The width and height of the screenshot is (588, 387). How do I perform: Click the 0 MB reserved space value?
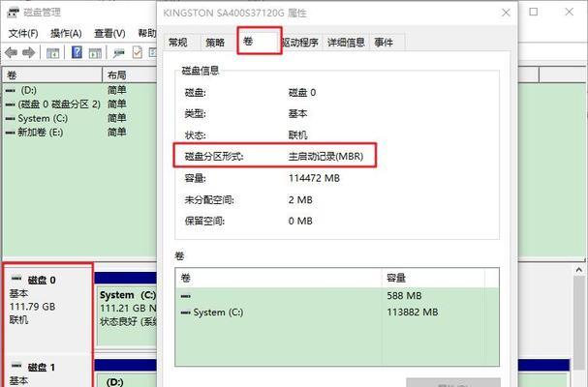click(300, 221)
